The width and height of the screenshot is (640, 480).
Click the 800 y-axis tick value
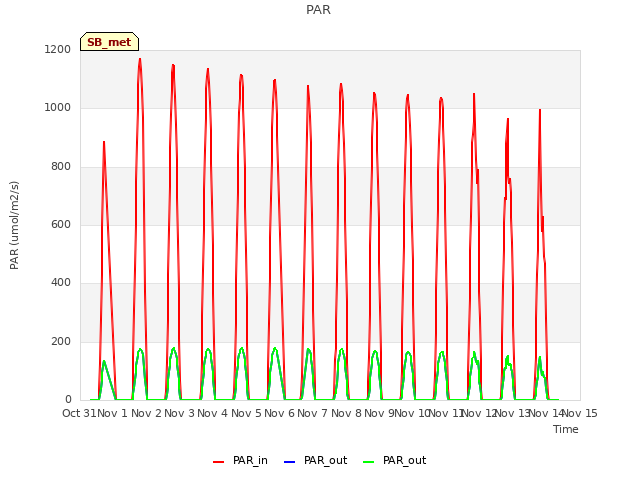click(61, 167)
